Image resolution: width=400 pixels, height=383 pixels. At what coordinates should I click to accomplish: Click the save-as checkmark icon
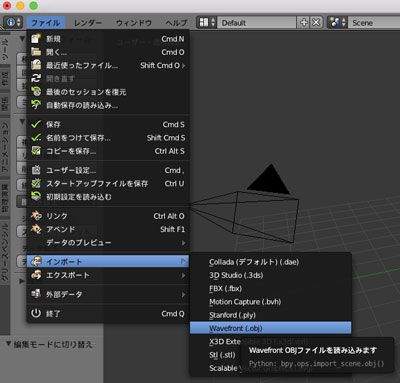point(36,138)
